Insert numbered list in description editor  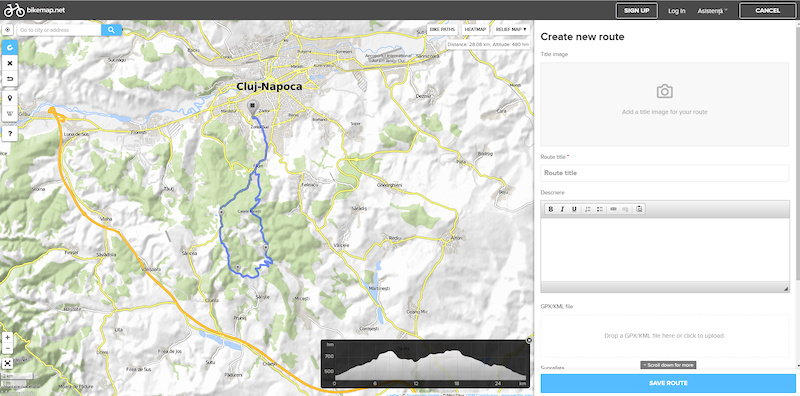588,209
